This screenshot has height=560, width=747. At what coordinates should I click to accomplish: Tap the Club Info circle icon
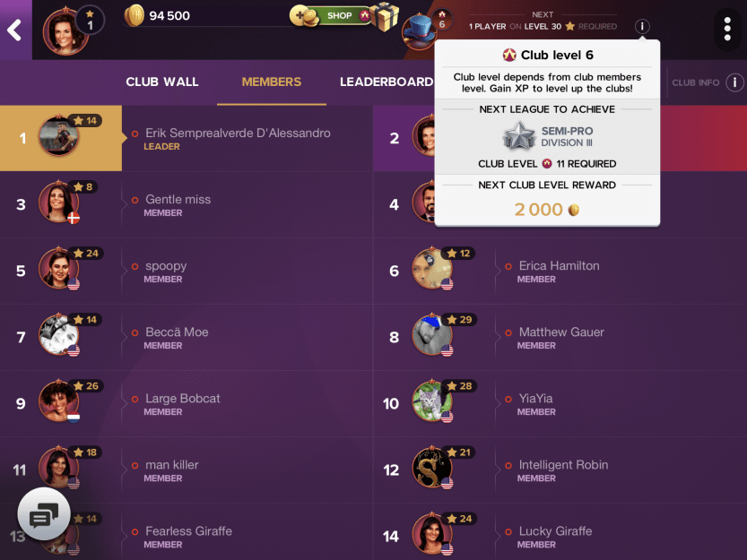pyautogui.click(x=734, y=82)
